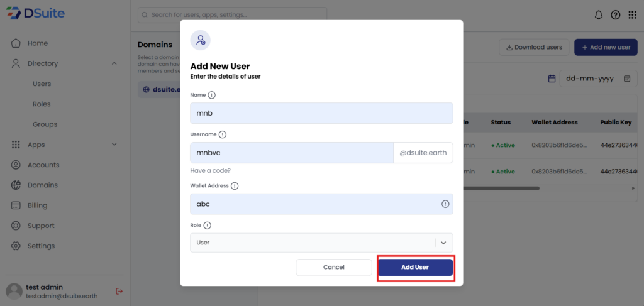Viewport: 644px width, 306px height.
Task: Open the help question mark icon
Action: point(616,14)
